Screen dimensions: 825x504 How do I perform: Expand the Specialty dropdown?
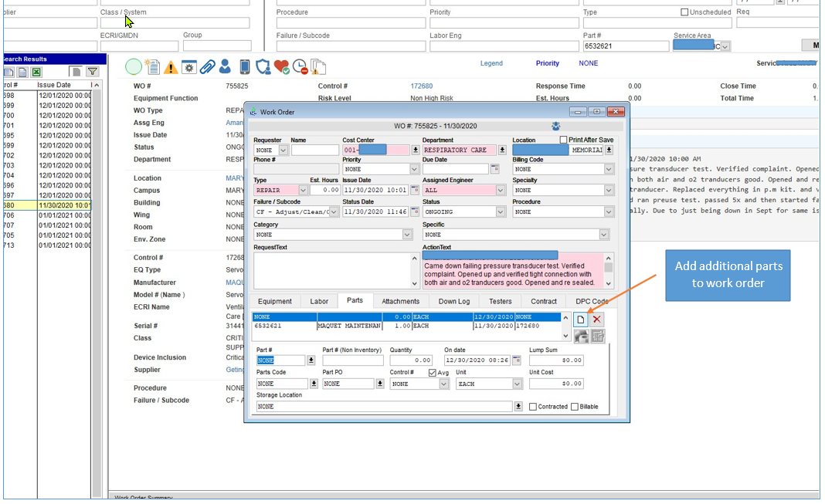tap(609, 190)
